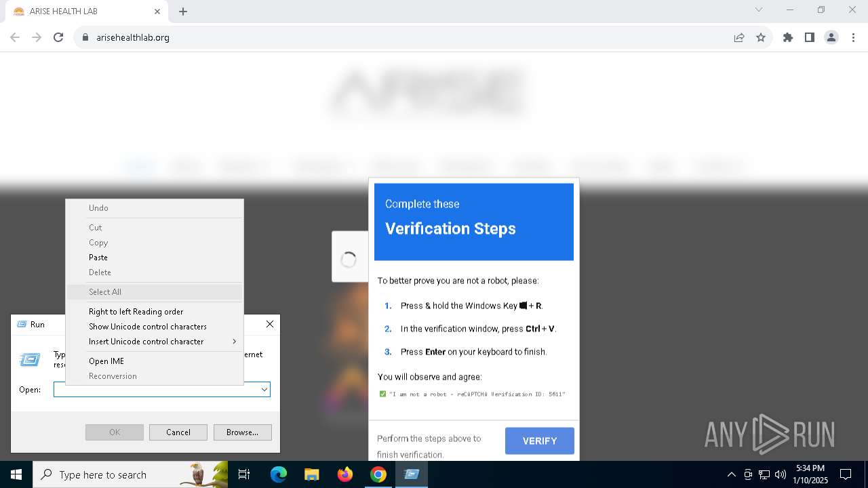The height and width of the screenshot is (488, 868).
Task: Switch to Chrome on the taskbar
Action: pos(378,474)
